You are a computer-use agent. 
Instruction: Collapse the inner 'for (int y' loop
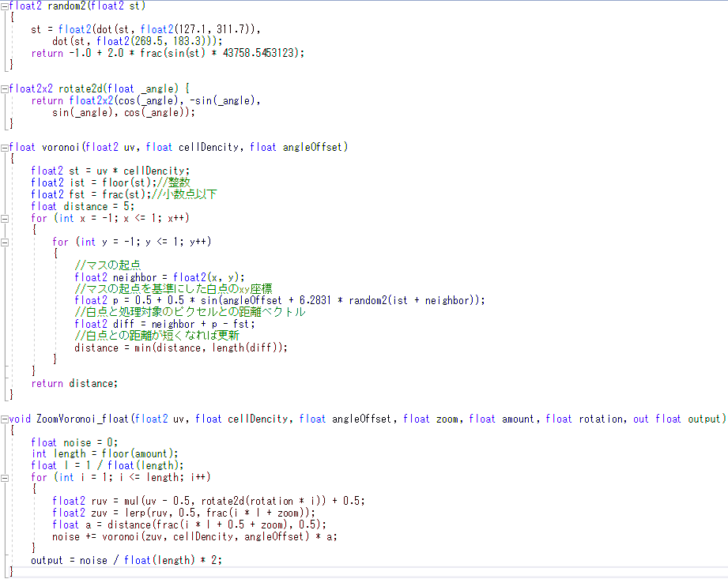click(x=5, y=243)
